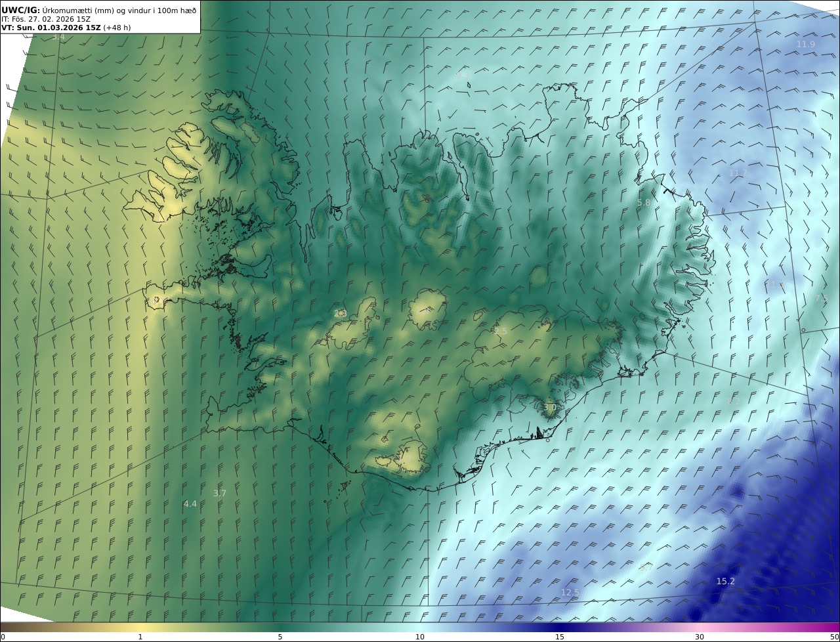
Task: Click the 15.2 value in the dark blue area
Action: pyautogui.click(x=725, y=581)
